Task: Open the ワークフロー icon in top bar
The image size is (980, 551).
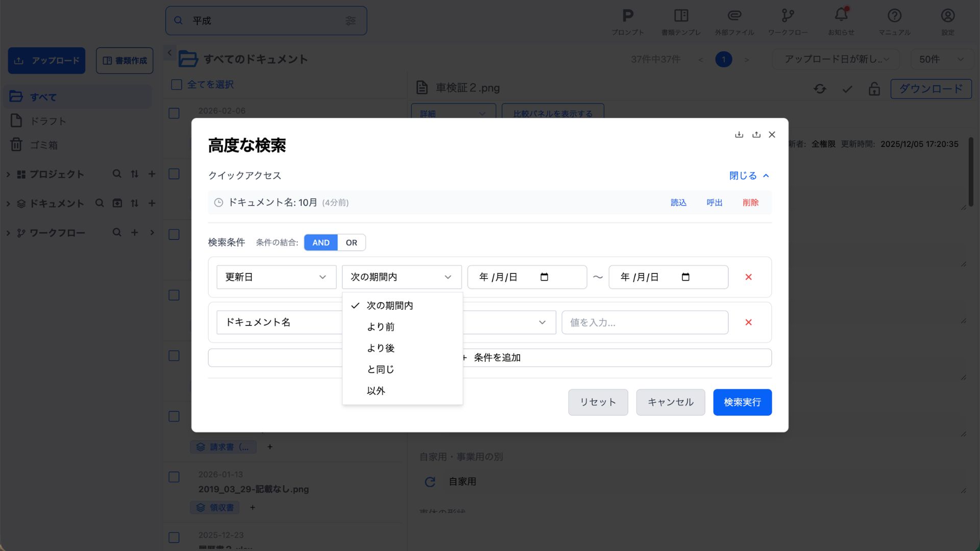Action: coord(788,15)
